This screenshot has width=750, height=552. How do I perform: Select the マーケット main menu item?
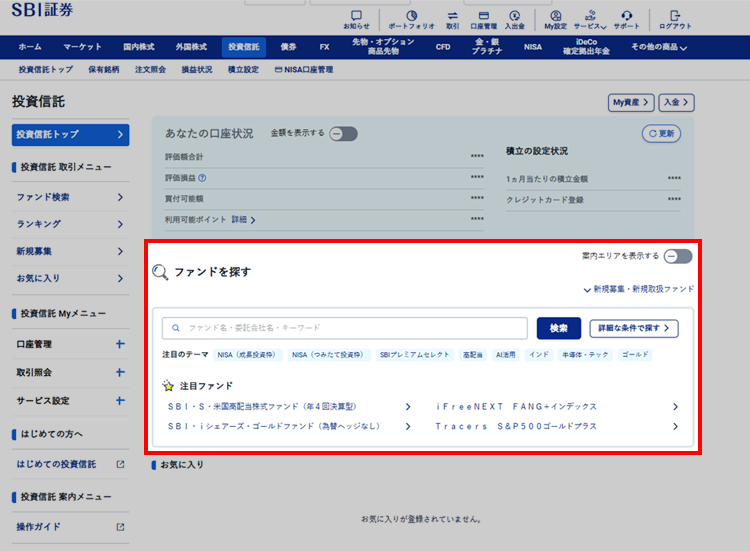[x=82, y=47]
